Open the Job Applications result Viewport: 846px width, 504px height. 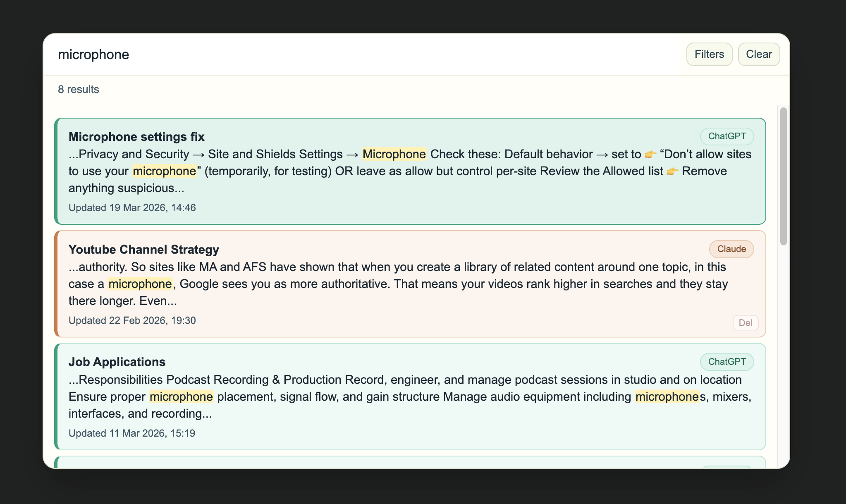tap(117, 362)
